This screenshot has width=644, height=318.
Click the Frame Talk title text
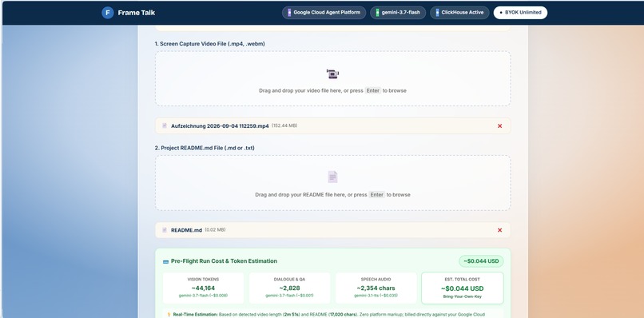click(137, 13)
